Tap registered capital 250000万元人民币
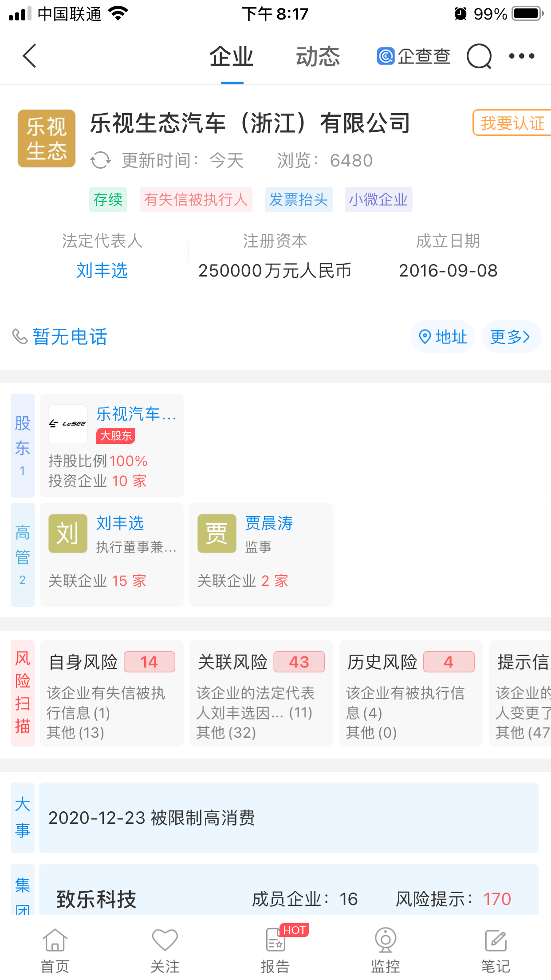This screenshot has height=980, width=551. [275, 270]
